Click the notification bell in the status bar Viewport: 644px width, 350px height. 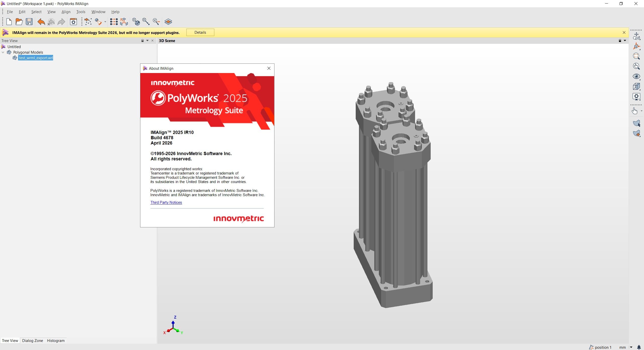click(x=639, y=347)
